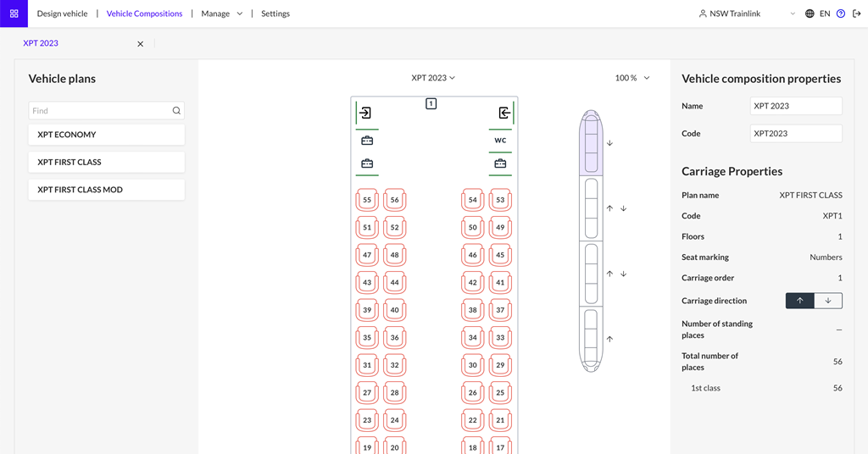Viewport: 868px width, 454px height.
Task: Open the Settings menu item
Action: click(275, 14)
